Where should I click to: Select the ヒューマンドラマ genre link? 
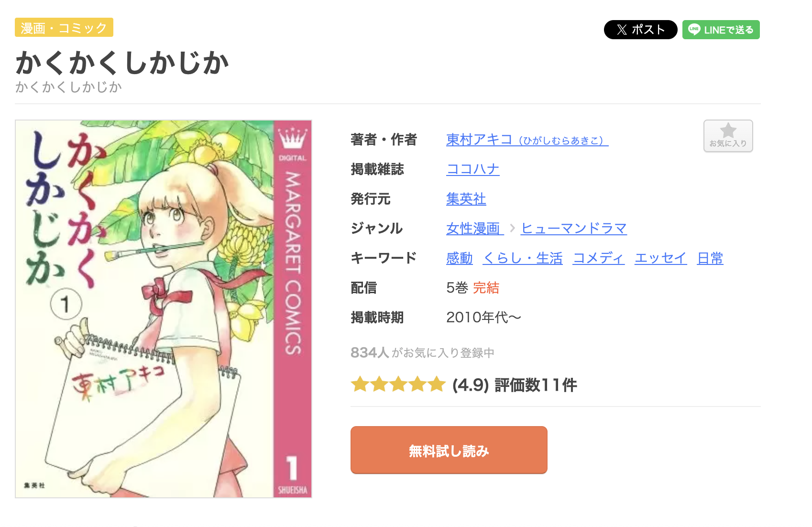[x=573, y=229]
